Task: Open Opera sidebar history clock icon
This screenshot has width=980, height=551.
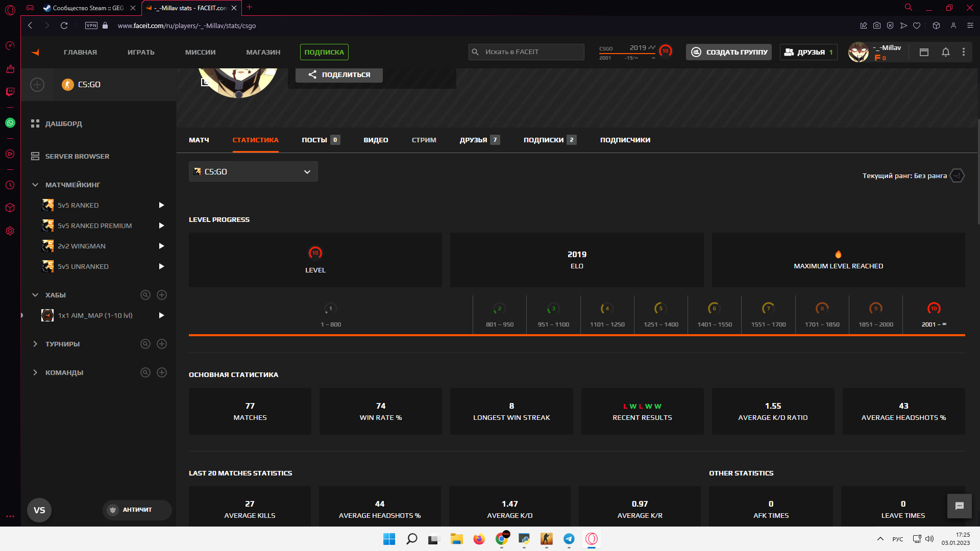Action: (x=10, y=185)
